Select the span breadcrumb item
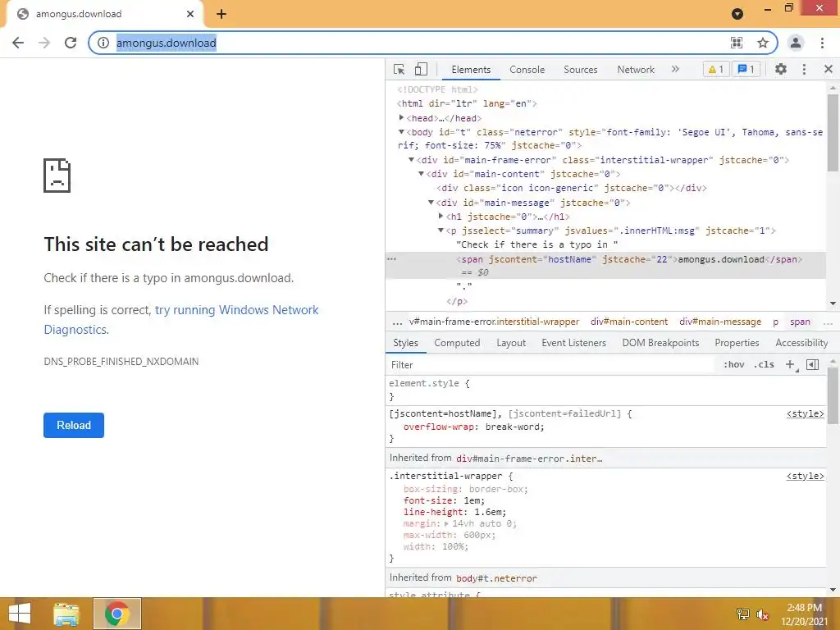 (x=800, y=322)
